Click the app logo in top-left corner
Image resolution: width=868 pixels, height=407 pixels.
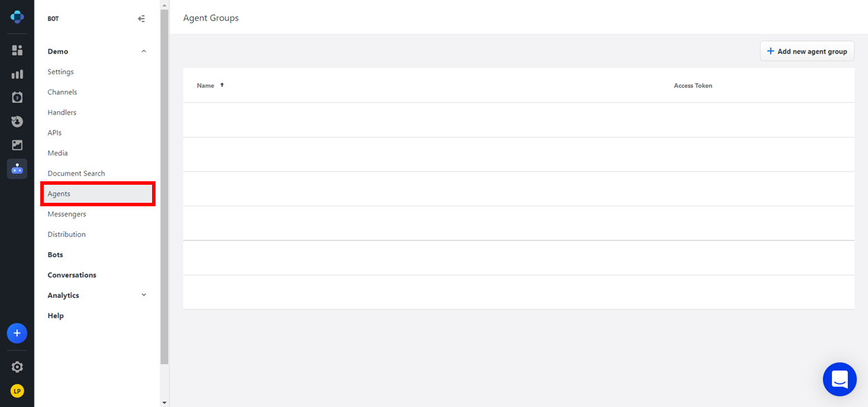click(x=17, y=17)
